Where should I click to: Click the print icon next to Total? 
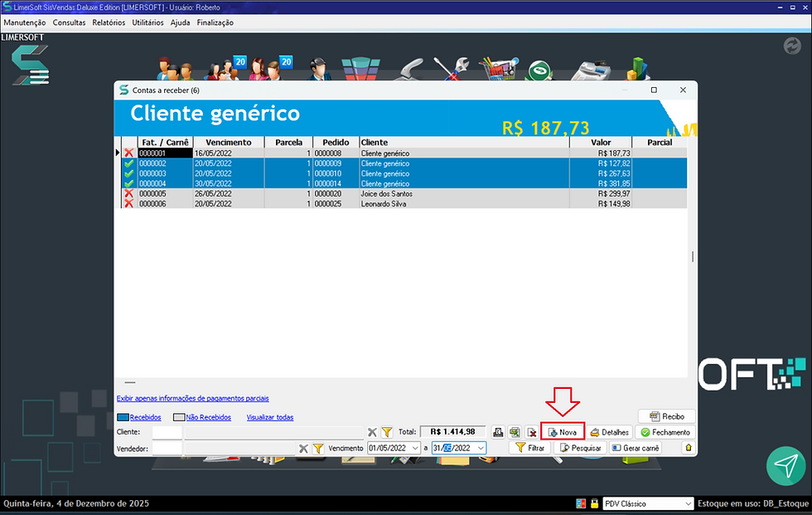point(498,432)
